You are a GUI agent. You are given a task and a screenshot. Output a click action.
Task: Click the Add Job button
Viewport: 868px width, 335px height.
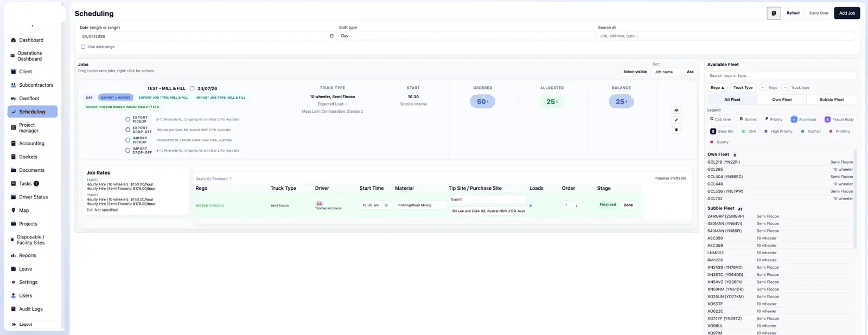(x=847, y=13)
